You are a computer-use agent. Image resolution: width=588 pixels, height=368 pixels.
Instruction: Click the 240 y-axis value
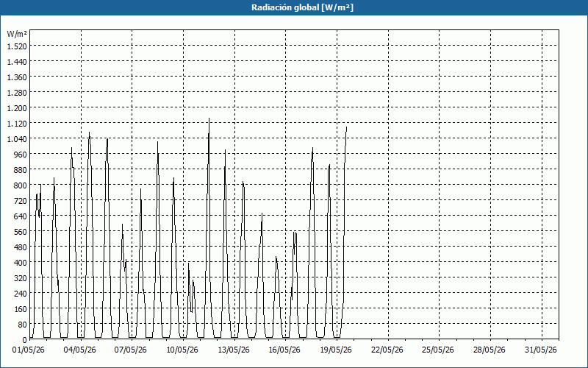21,294
